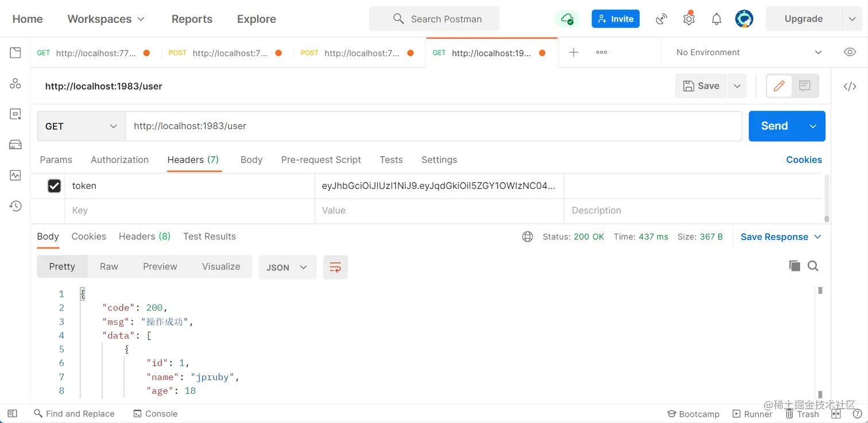Image resolution: width=868 pixels, height=423 pixels.
Task: Open the Upgrade dropdown arrow
Action: pos(852,19)
